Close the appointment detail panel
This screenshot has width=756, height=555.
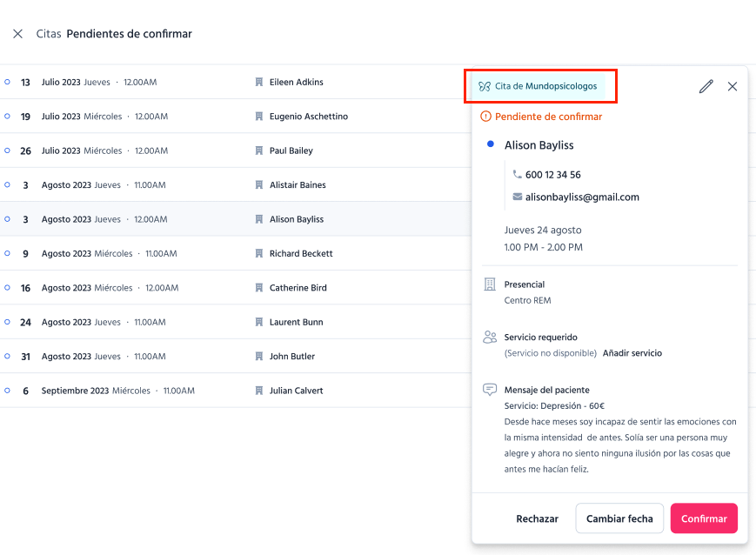[733, 86]
